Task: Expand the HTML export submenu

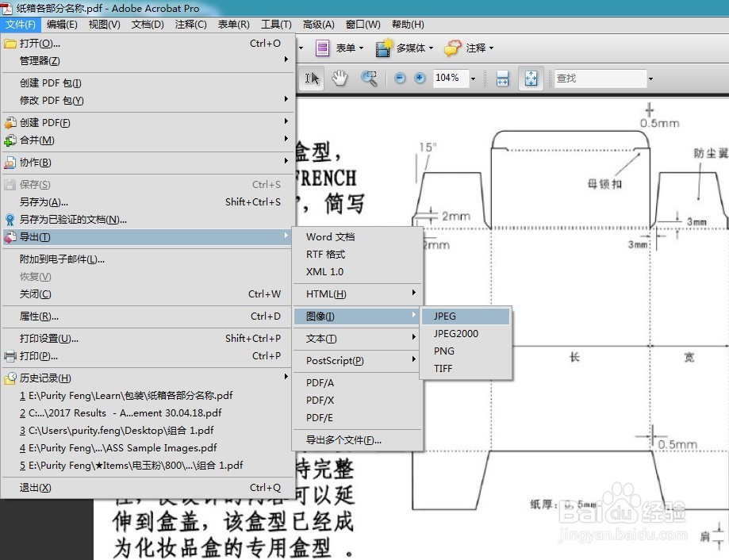Action: coord(358,294)
